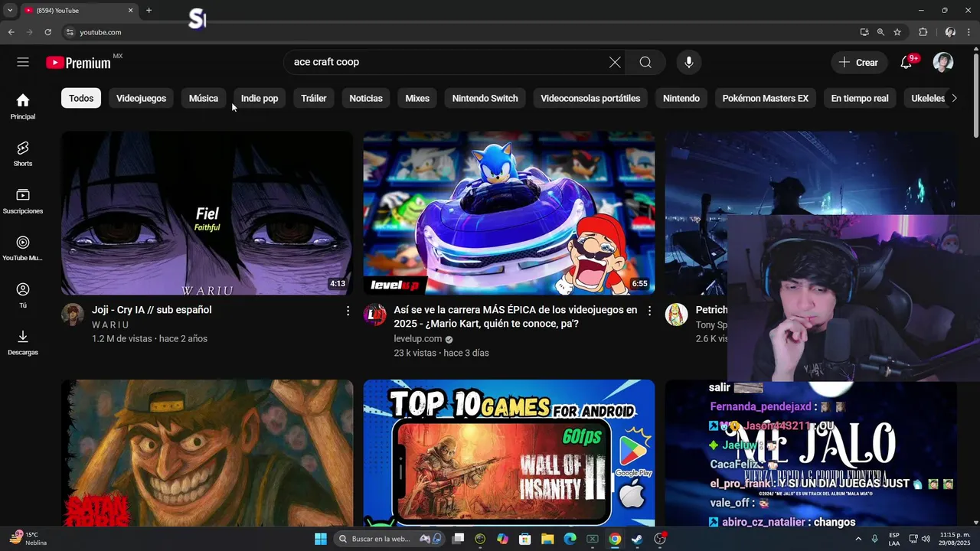Viewport: 980px width, 551px height.
Task: Go back in Chrome
Action: (11, 32)
